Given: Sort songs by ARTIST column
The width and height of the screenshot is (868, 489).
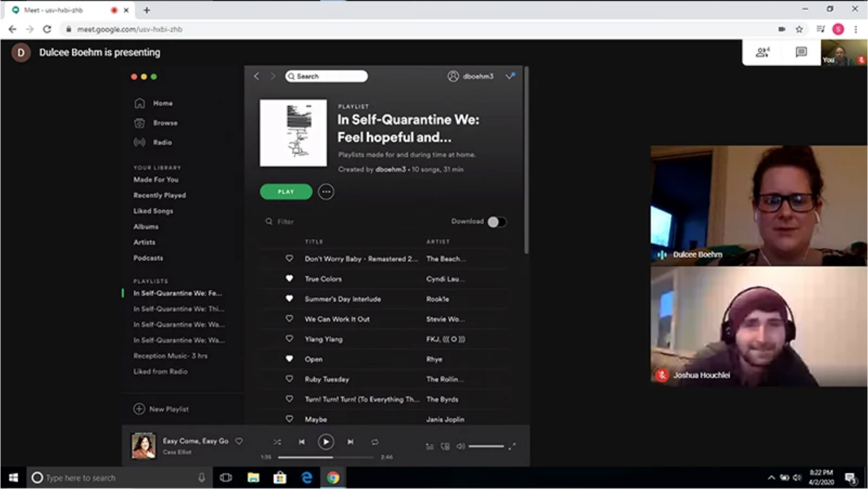Looking at the screenshot, I should point(438,242).
